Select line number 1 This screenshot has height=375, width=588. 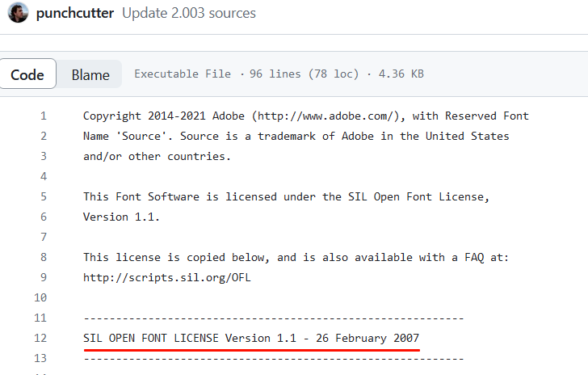44,116
